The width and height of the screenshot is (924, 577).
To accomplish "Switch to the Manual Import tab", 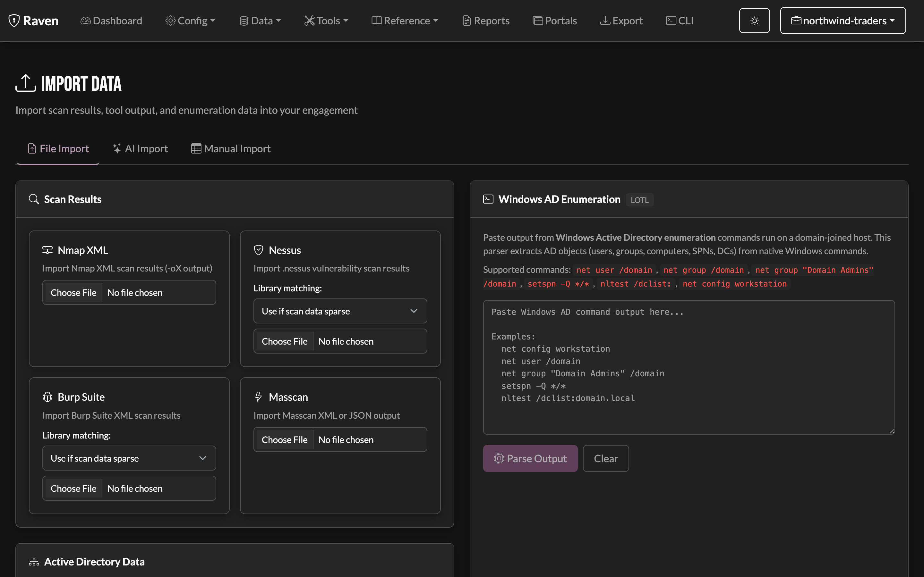I will click(231, 149).
